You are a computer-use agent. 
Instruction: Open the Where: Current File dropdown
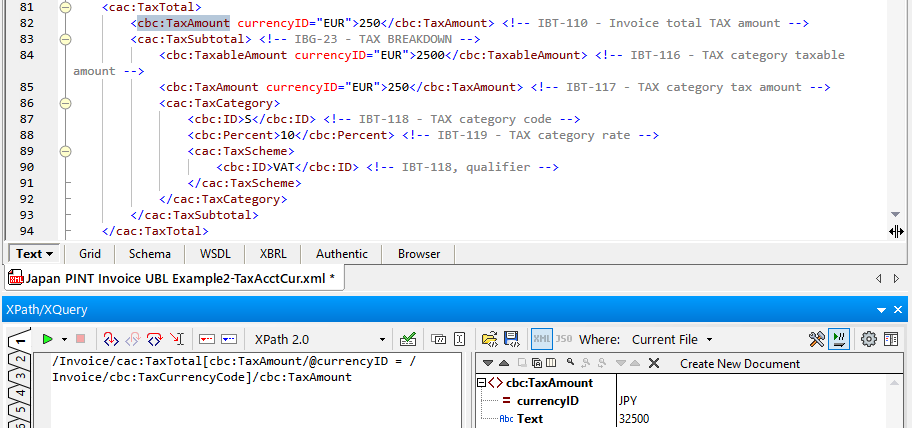pyautogui.click(x=672, y=340)
